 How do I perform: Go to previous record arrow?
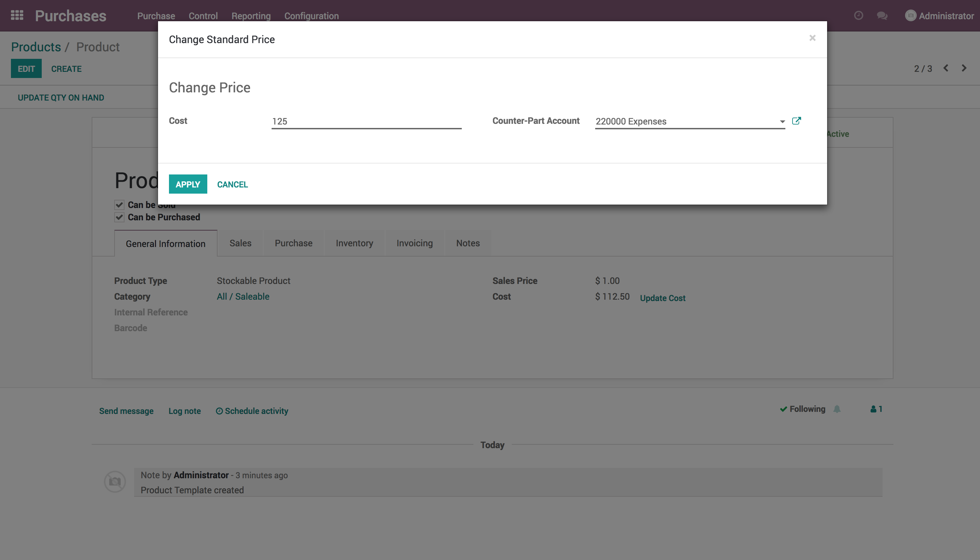pyautogui.click(x=946, y=68)
